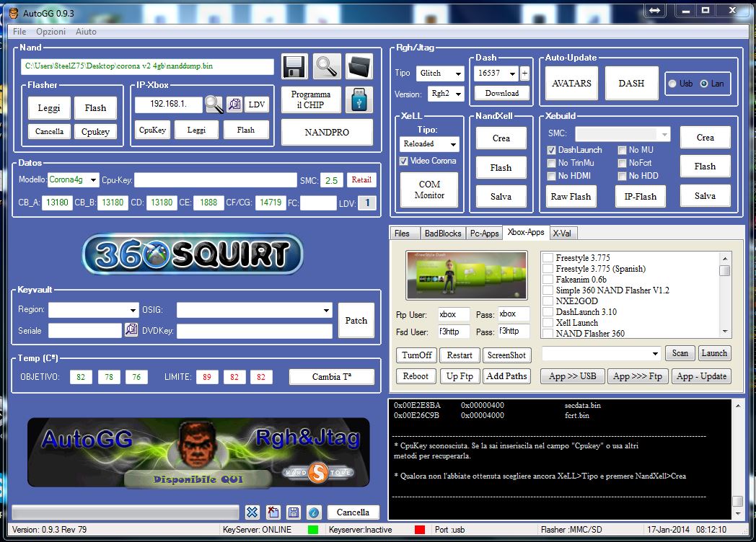Click the blue USB drive icon

(359, 99)
